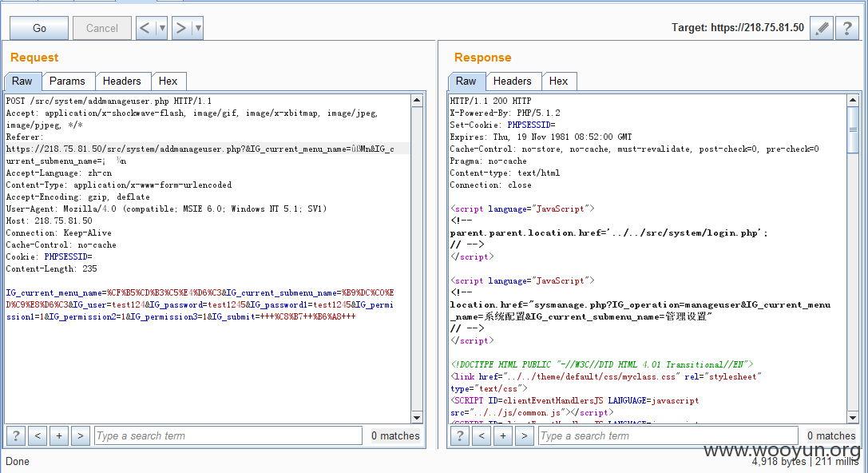This screenshot has width=868, height=473.
Task: Click the Go button to send request
Action: [x=39, y=28]
